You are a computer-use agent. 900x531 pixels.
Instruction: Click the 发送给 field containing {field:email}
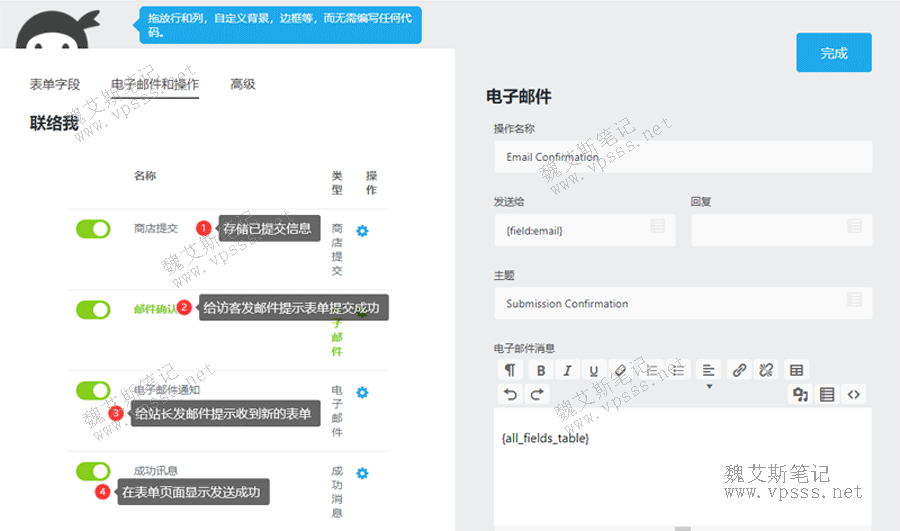pos(585,230)
